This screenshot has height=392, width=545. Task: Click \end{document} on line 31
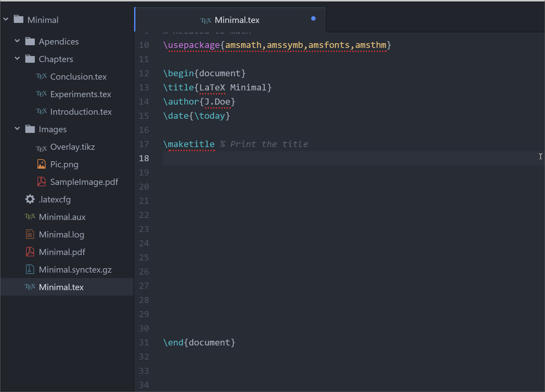tap(199, 342)
